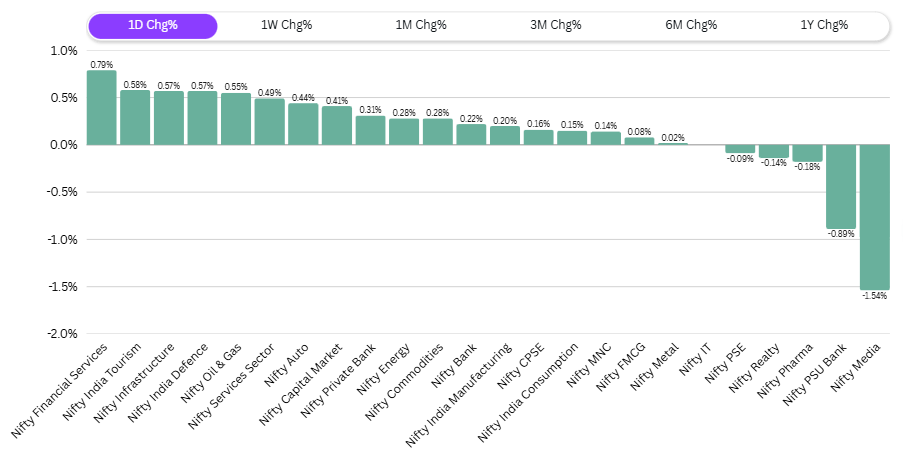Image resolution: width=903 pixels, height=456 pixels.
Task: Select the Nifty Auto bar
Action: 303,124
